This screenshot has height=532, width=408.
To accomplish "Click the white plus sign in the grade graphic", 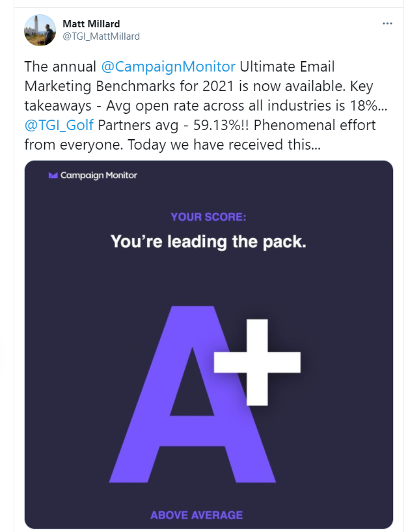I will click(x=257, y=362).
